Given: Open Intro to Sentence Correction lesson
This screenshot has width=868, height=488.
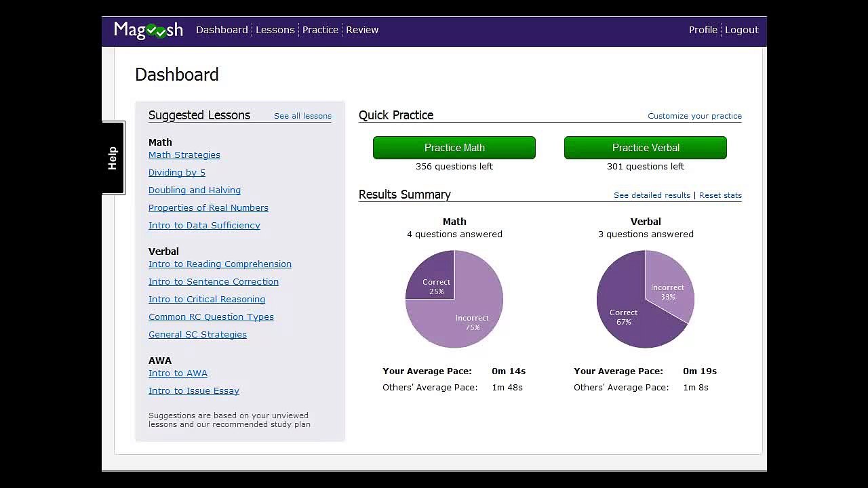Looking at the screenshot, I should click(x=214, y=281).
